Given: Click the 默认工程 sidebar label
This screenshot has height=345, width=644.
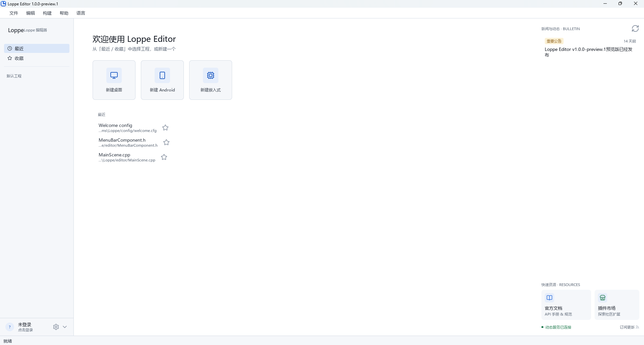Looking at the screenshot, I should tap(14, 76).
